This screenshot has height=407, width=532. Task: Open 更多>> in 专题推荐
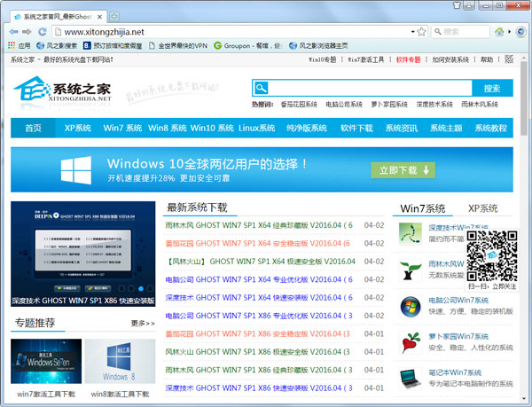(x=143, y=324)
